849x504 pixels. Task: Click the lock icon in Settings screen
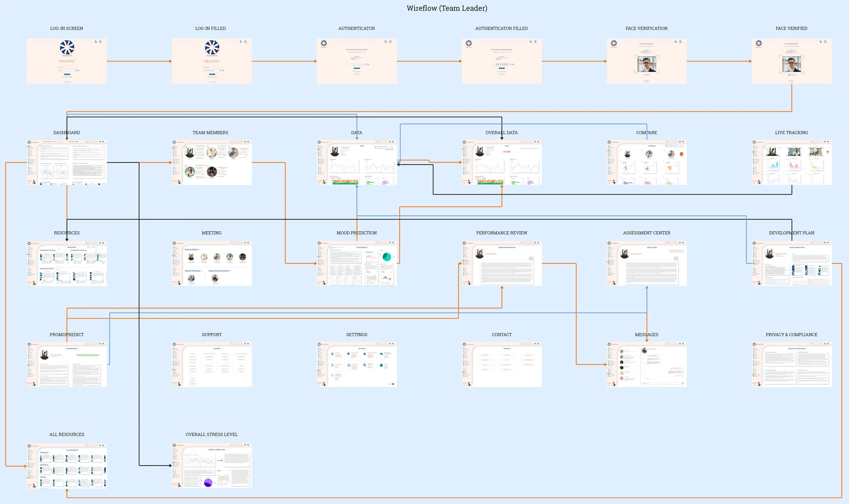pyautogui.click(x=364, y=354)
